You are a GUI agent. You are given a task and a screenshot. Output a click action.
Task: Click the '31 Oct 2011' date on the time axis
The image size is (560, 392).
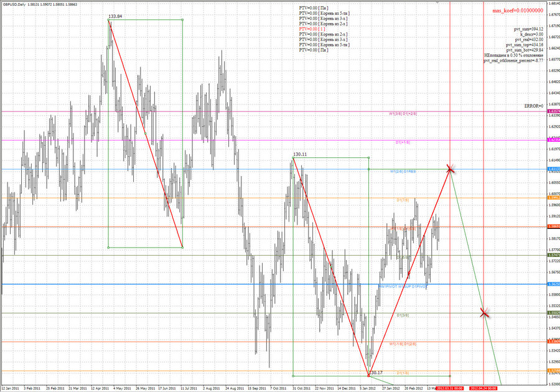tap(302, 388)
